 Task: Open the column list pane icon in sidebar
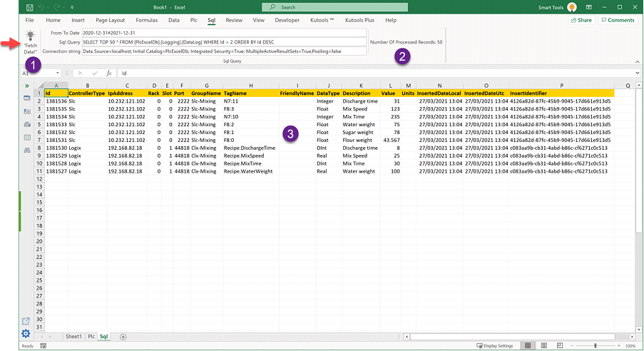(x=27, y=137)
